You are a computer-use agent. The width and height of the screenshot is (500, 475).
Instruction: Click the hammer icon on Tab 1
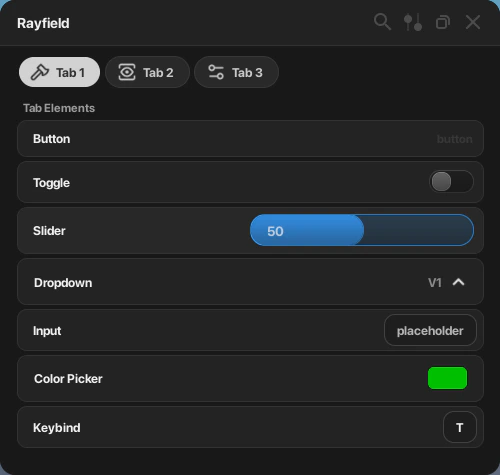[x=40, y=72]
